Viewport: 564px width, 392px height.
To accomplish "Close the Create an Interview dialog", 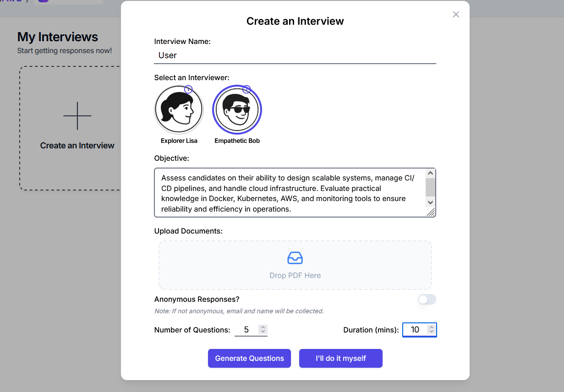I will [x=456, y=15].
